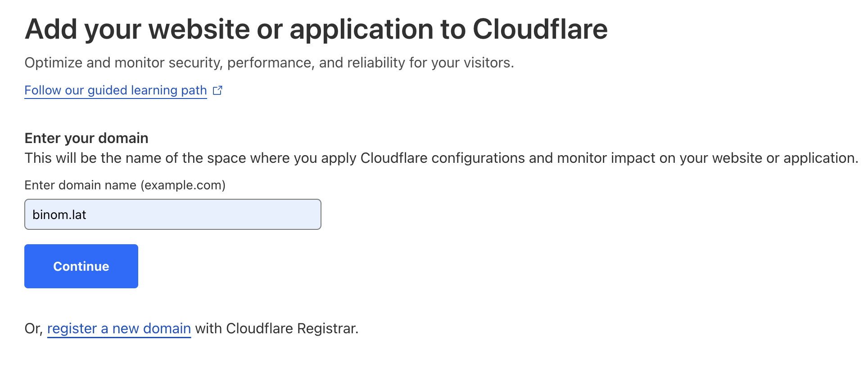This screenshot has height=376, width=868.
Task: Click the 'with Cloudflare Registrar' text
Action: coord(276,329)
